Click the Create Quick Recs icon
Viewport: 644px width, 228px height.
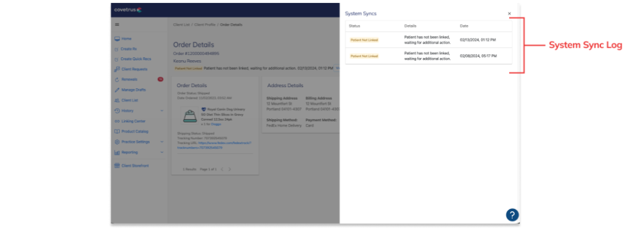[x=117, y=59]
